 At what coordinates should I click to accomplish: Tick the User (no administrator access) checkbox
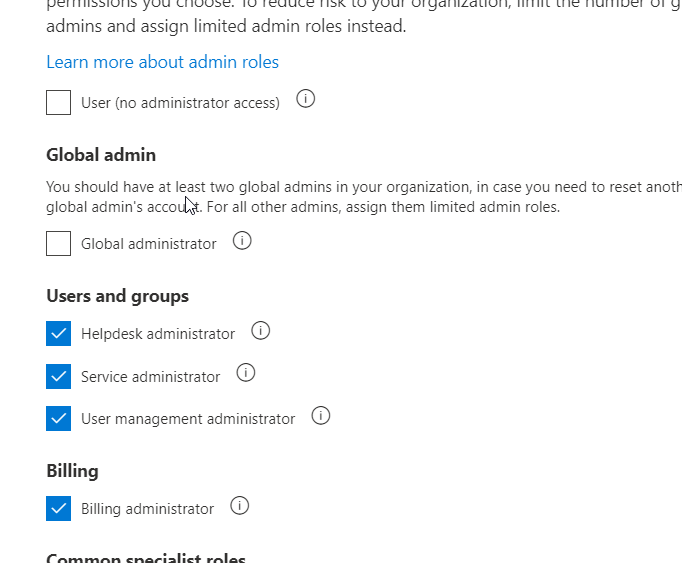click(59, 102)
